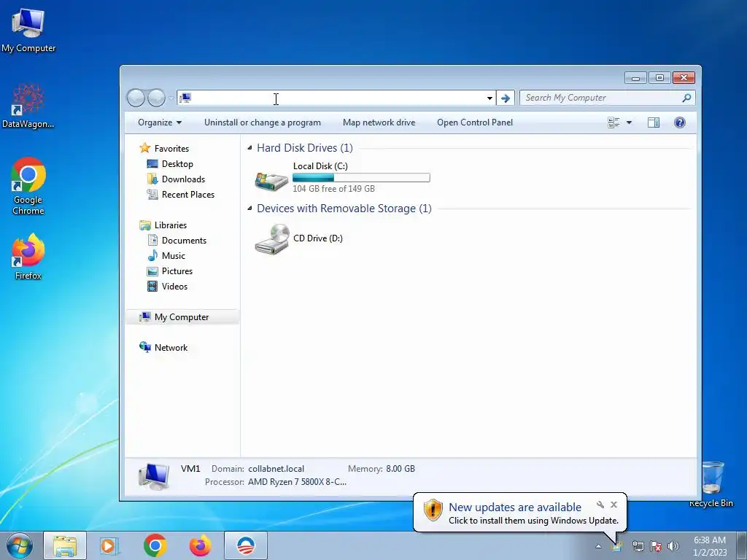Open the Documents library
This screenshot has height=560, width=747.
coord(184,241)
